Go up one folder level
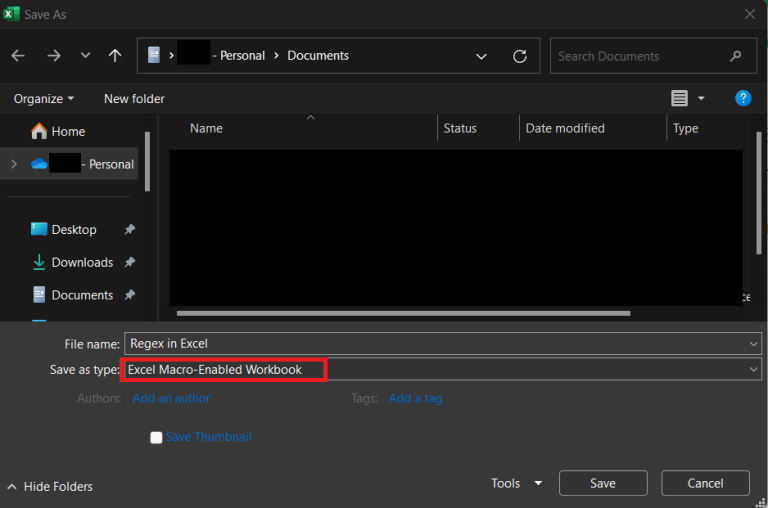Screen dimensions: 768x508 [x=115, y=55]
